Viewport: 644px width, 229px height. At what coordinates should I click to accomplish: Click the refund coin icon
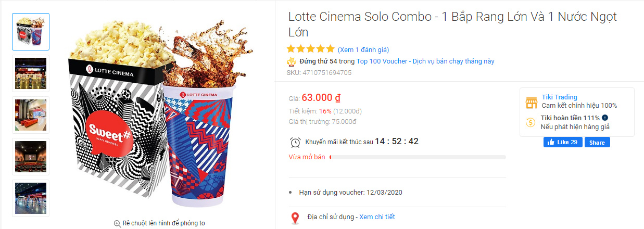click(x=531, y=122)
